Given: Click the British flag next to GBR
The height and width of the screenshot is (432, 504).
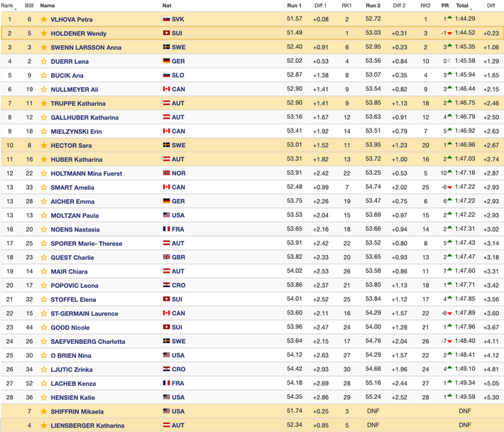Looking at the screenshot, I should click(x=166, y=257).
